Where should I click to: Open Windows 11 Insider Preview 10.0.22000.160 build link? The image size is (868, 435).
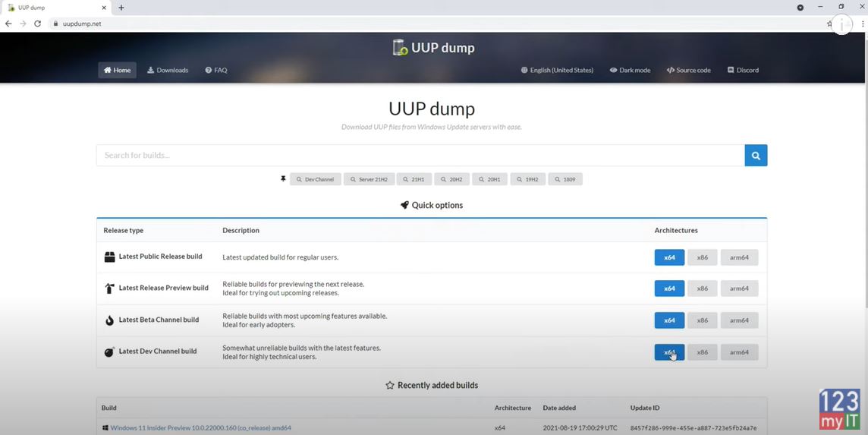pos(201,428)
